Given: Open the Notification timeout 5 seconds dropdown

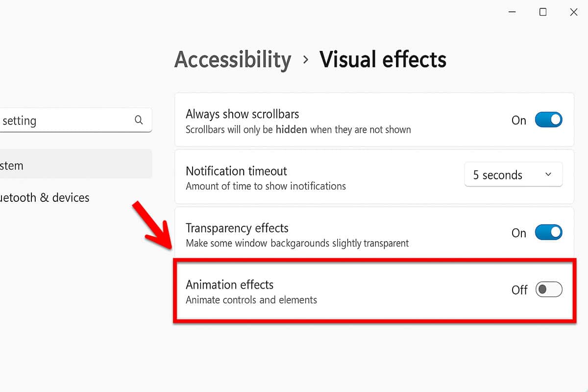Looking at the screenshot, I should pyautogui.click(x=513, y=175).
